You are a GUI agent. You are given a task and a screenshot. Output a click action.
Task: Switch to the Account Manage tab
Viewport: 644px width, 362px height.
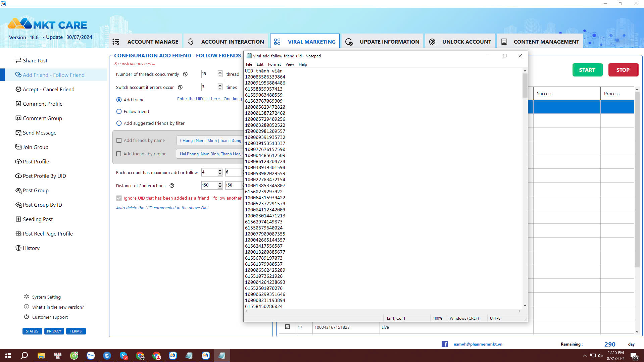click(146, 42)
